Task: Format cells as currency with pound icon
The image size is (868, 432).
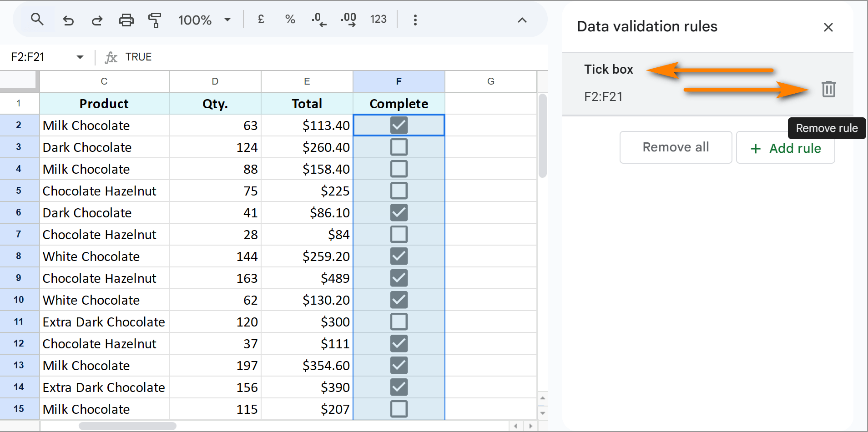Action: [x=261, y=19]
